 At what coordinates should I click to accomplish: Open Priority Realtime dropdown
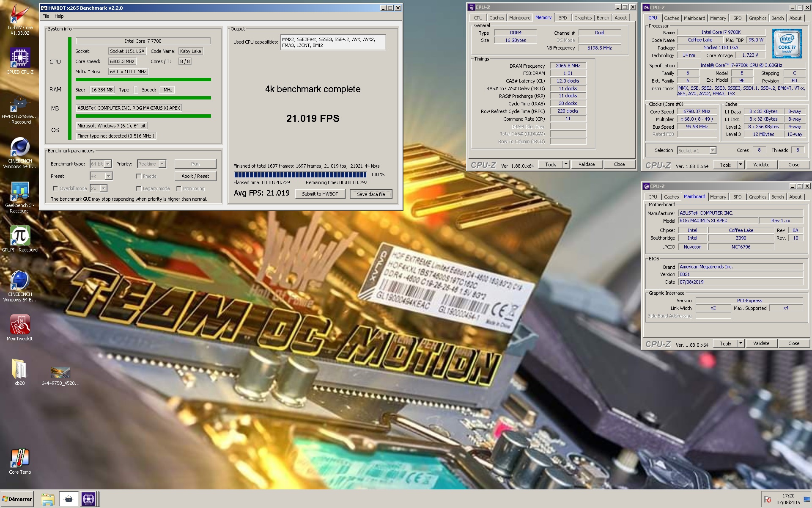pyautogui.click(x=151, y=164)
